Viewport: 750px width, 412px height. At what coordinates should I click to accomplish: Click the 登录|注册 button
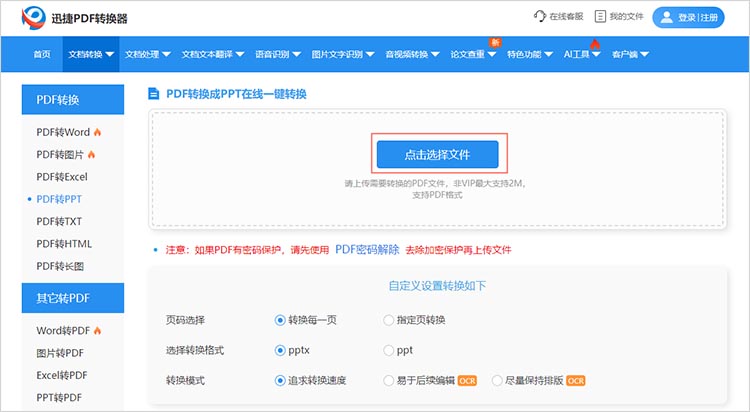pyautogui.click(x=688, y=17)
